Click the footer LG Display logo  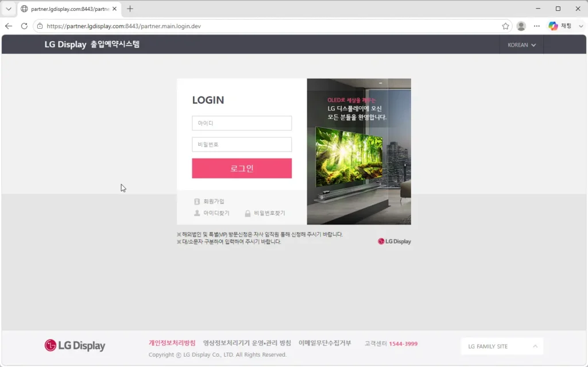point(75,345)
